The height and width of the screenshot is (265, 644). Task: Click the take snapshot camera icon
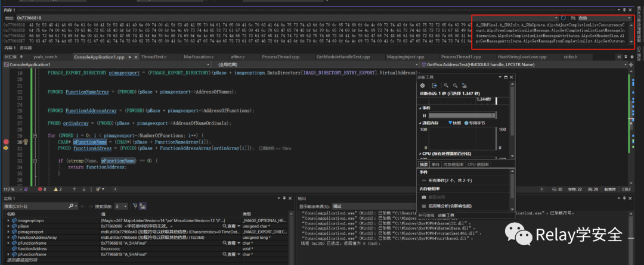[x=424, y=197]
